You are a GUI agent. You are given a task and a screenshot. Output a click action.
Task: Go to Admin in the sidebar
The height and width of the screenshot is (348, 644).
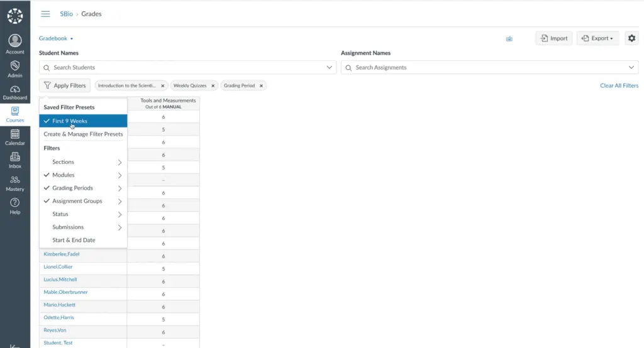(15, 69)
